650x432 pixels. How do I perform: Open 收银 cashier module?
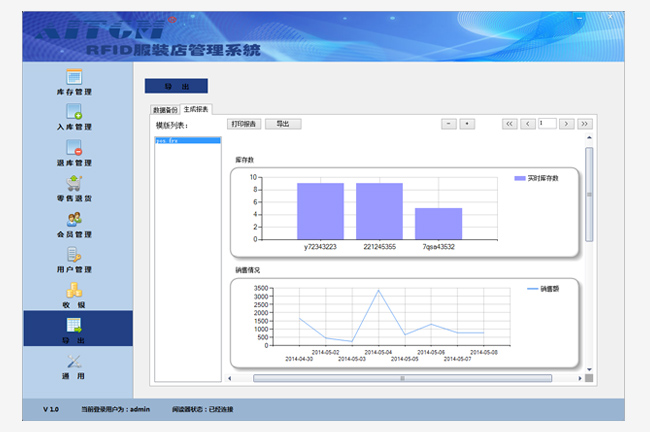pos(73,294)
